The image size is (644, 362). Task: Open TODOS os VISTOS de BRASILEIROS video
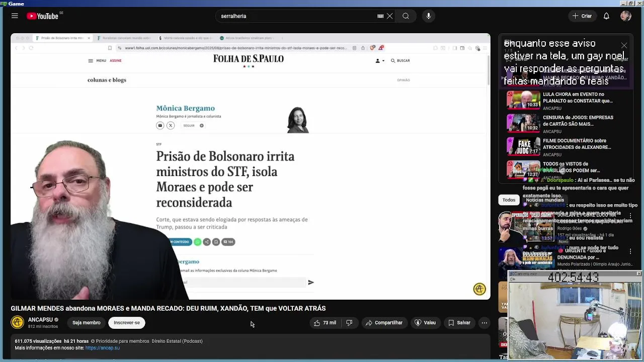tap(569, 170)
